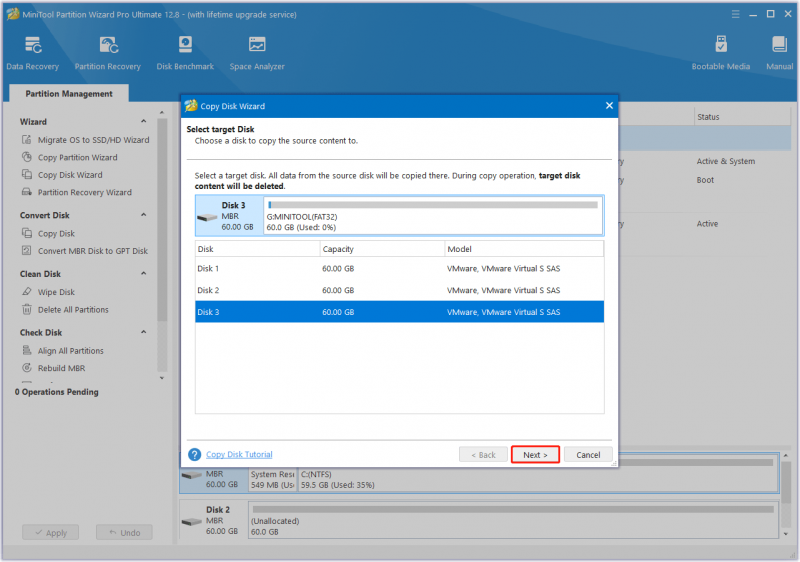Collapse the Wizard section
The height and width of the screenshot is (562, 800).
click(x=143, y=121)
